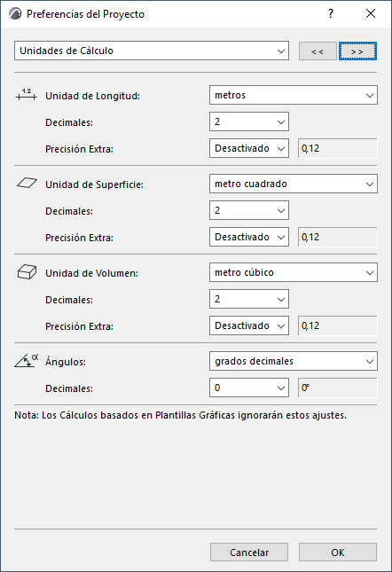392x572 pixels.
Task: Click the angle unit icon
Action: coord(27,360)
